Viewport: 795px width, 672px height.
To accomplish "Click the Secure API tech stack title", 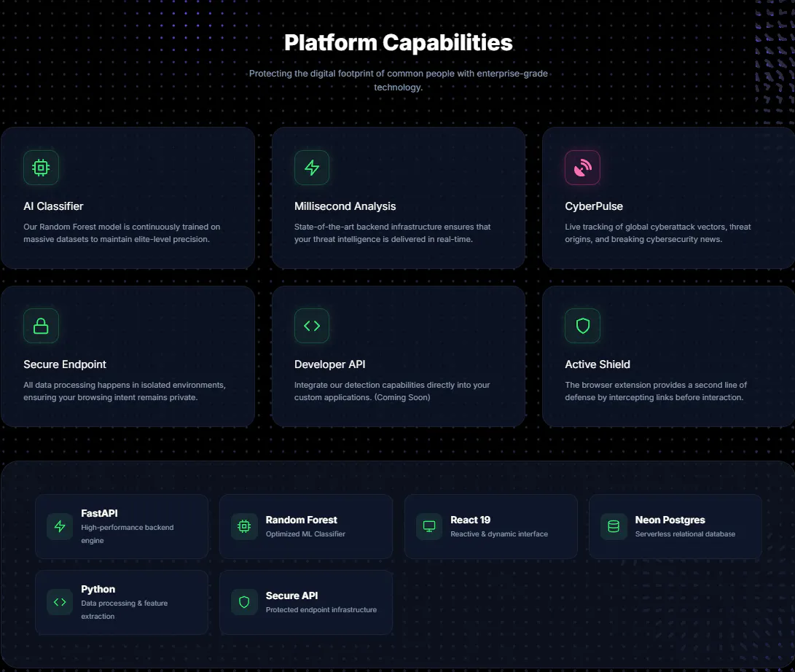I will 291,596.
